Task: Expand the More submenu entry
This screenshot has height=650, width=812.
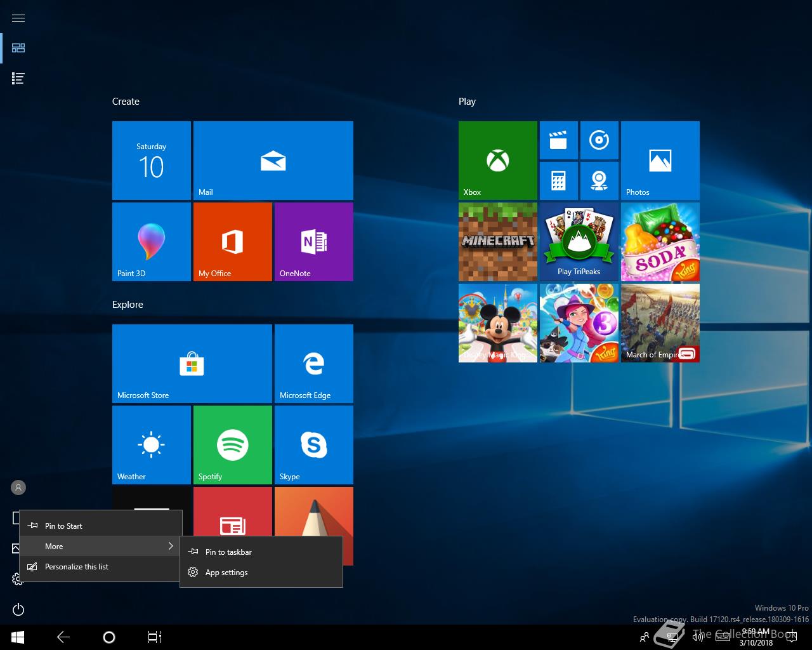Action: [x=101, y=546]
